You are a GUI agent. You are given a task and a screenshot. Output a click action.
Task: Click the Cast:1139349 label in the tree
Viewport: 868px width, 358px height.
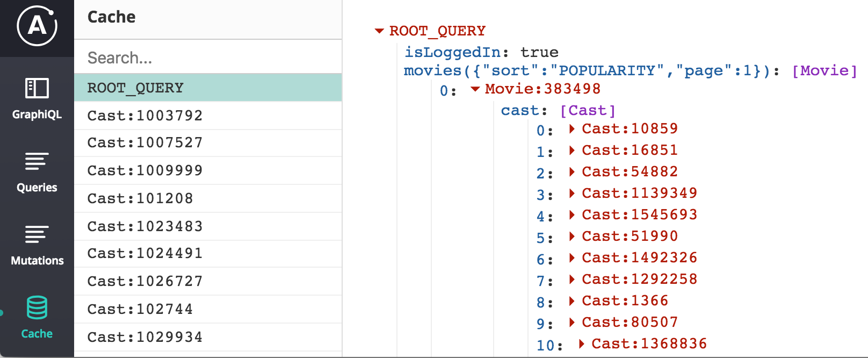pyautogui.click(x=639, y=193)
